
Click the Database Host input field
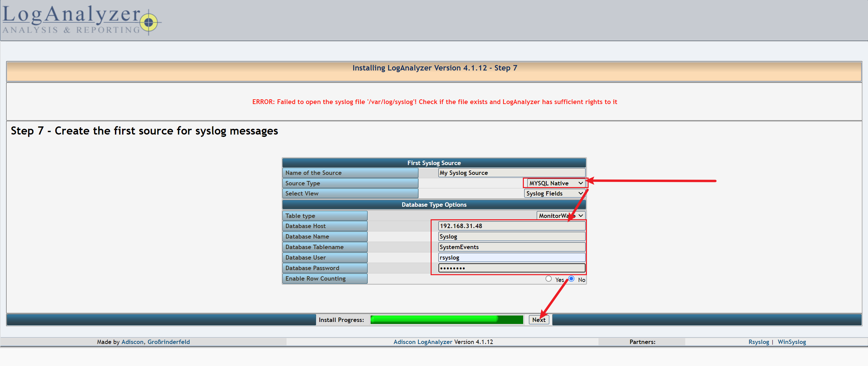click(x=511, y=226)
